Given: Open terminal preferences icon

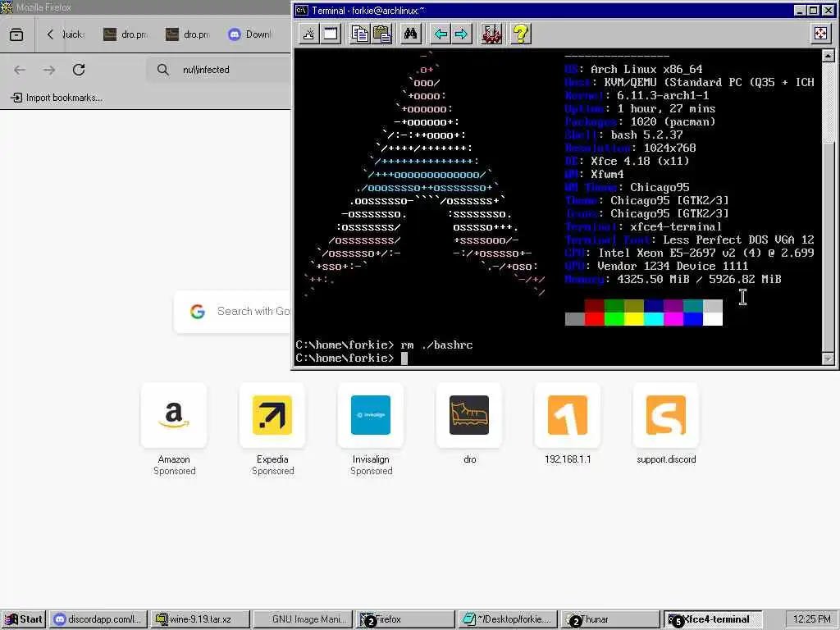Looking at the screenshot, I should pos(491,34).
